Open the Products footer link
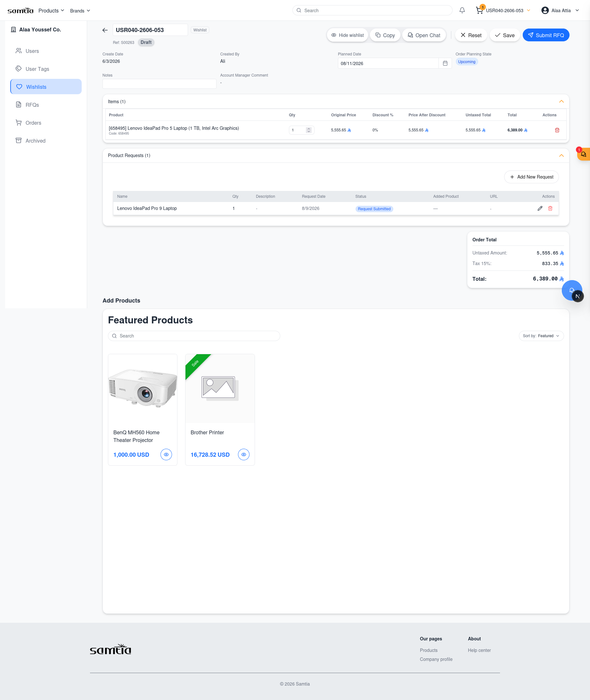The width and height of the screenshot is (590, 700). tap(429, 650)
